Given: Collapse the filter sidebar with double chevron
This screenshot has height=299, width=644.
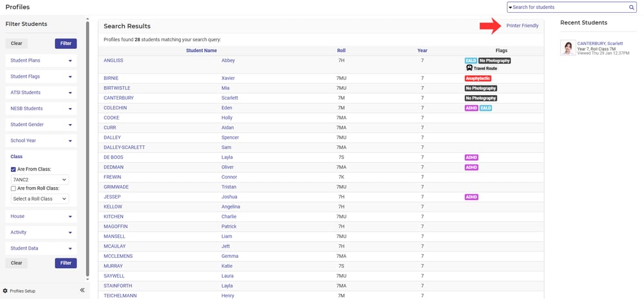Looking at the screenshot, I should pos(82,291).
